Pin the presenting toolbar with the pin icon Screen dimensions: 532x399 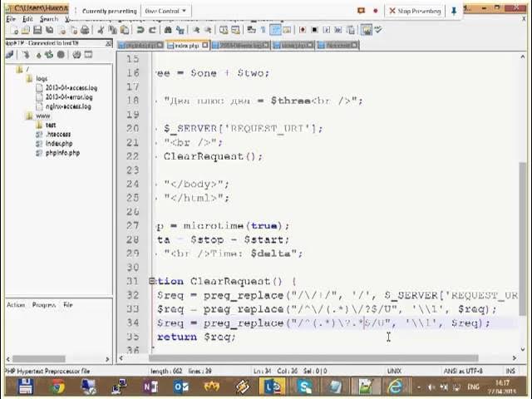pyautogui.click(x=454, y=11)
